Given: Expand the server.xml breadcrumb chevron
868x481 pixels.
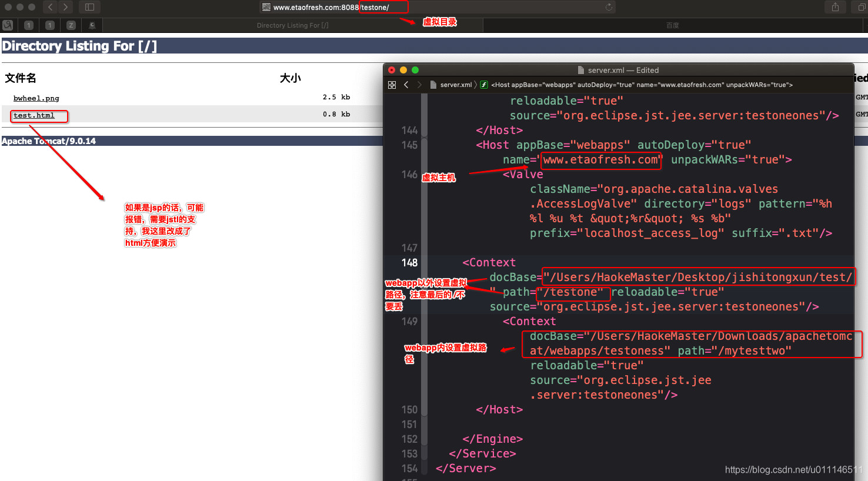Looking at the screenshot, I should click(x=476, y=84).
